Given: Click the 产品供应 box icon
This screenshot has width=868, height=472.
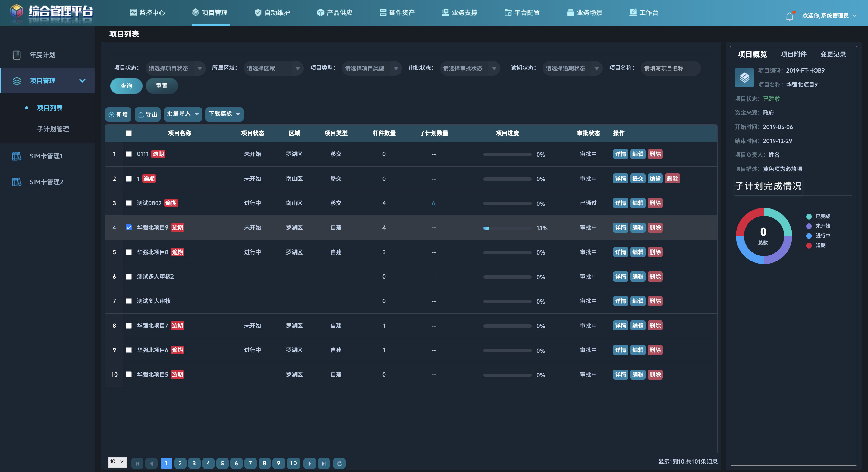Looking at the screenshot, I should click(x=320, y=12).
